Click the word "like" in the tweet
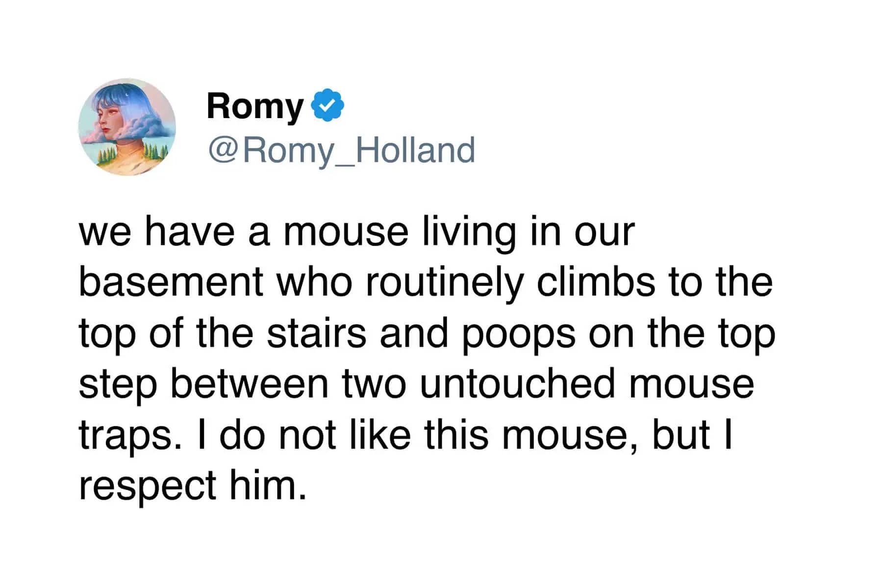The image size is (880, 588). (379, 434)
